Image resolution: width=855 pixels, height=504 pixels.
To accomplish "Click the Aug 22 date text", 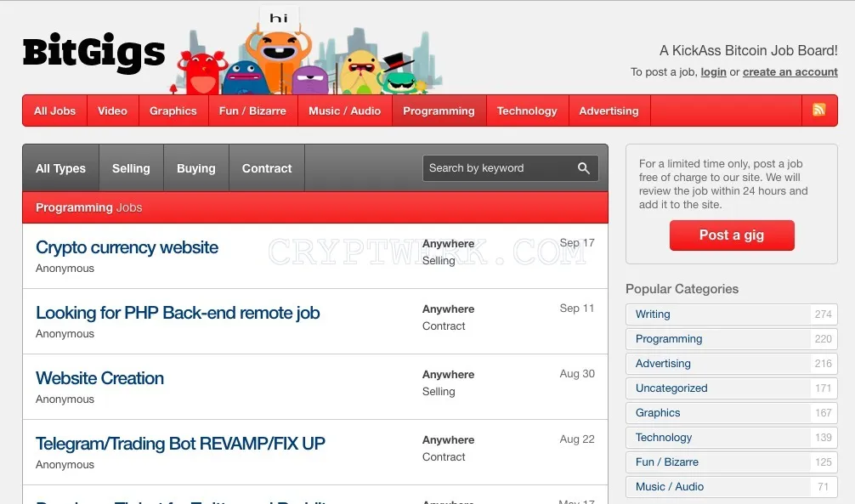I will pos(577,439).
